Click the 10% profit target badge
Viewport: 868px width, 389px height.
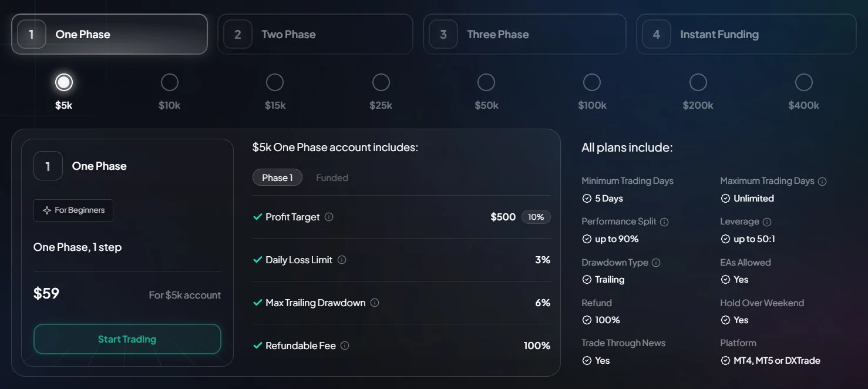pyautogui.click(x=536, y=217)
